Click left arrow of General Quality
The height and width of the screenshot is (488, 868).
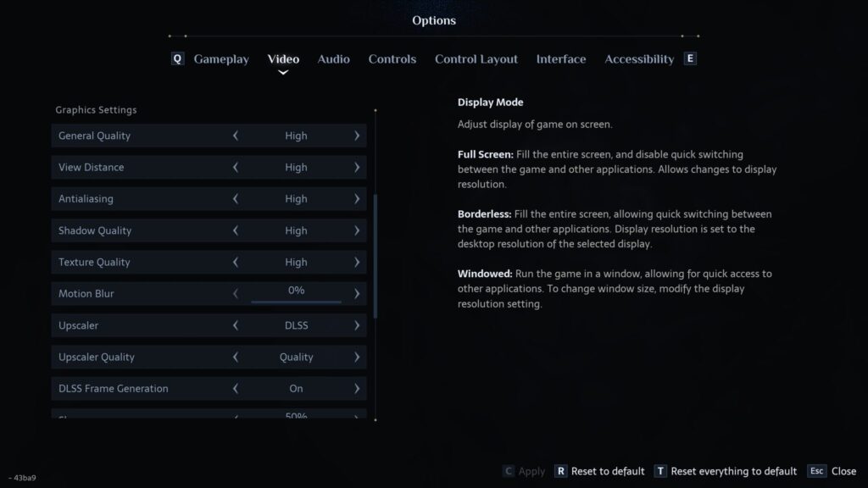coord(236,136)
